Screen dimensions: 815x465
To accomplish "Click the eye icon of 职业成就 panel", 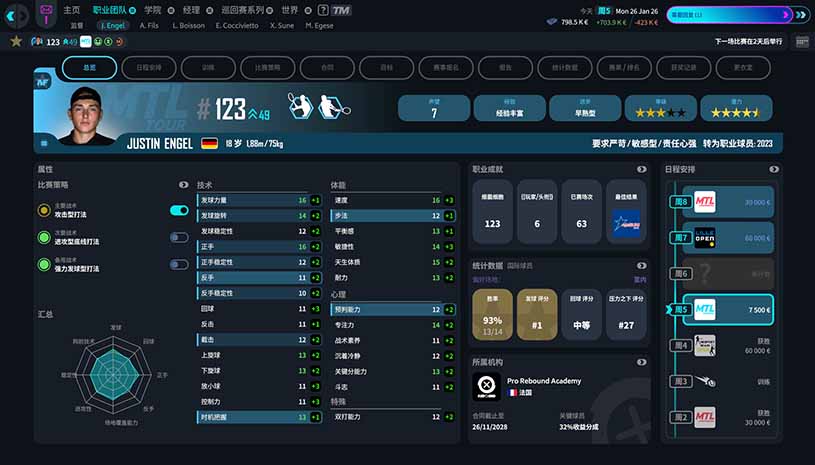I will pos(641,169).
